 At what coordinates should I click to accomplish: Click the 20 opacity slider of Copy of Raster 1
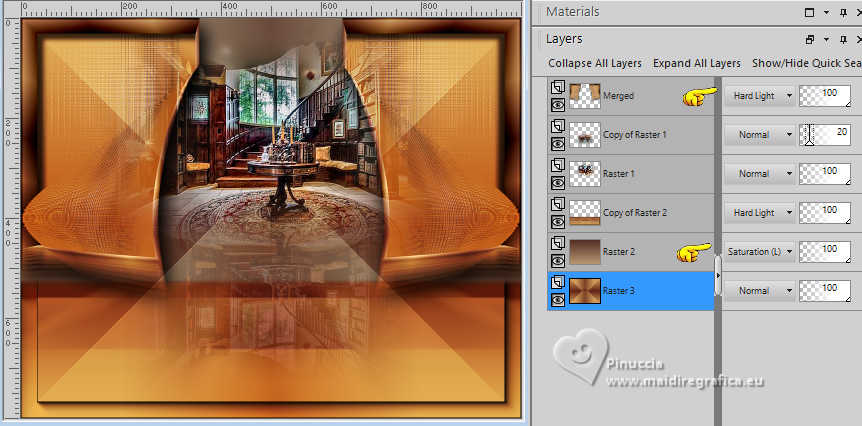825,135
